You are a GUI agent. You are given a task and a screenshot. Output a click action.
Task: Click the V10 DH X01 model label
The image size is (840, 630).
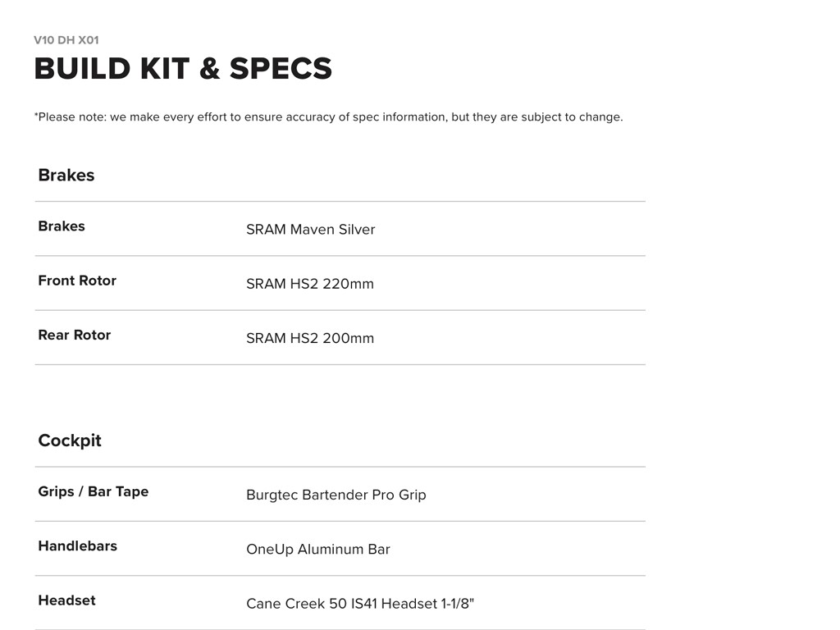66,40
